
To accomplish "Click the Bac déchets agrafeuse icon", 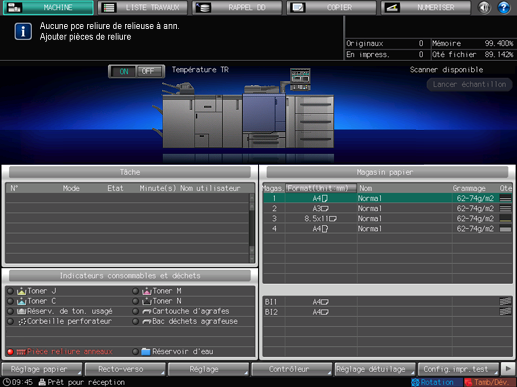I will (x=147, y=322).
